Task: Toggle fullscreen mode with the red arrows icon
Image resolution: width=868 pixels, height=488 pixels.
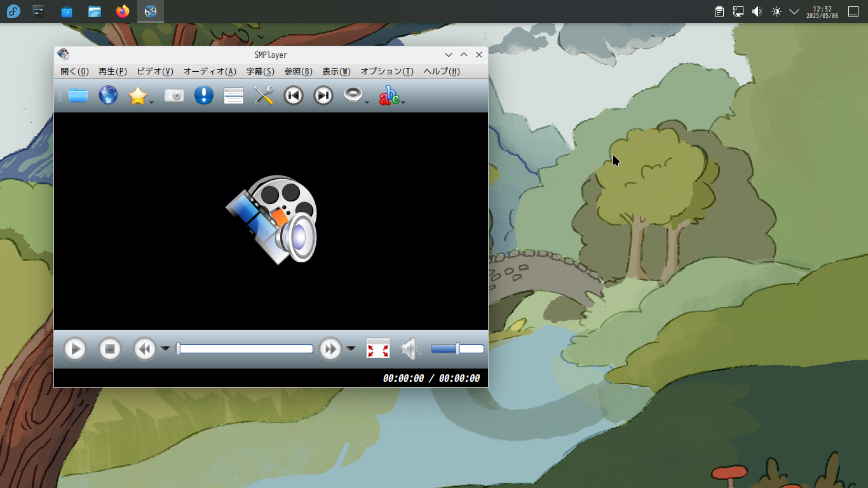Action: (378, 349)
